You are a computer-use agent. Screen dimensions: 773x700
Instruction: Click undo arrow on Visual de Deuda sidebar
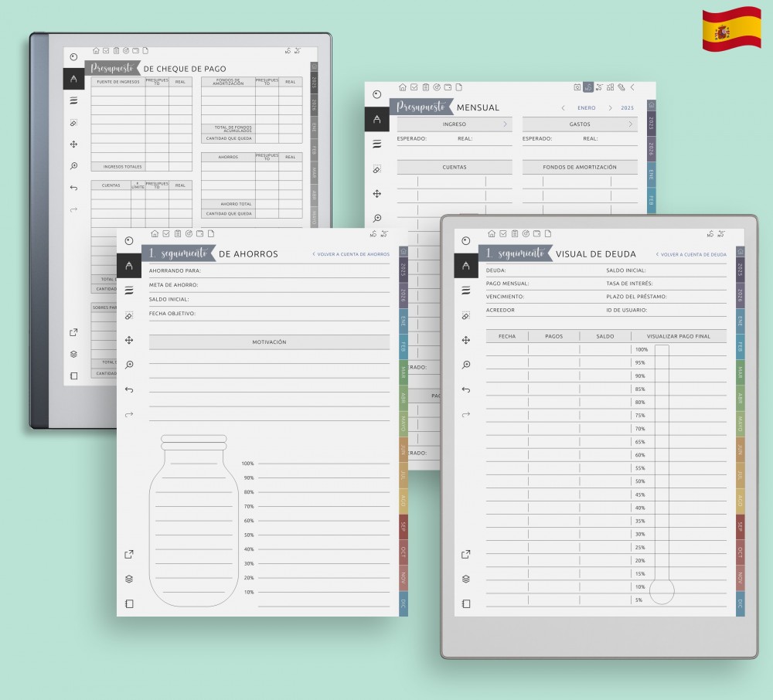[x=466, y=389]
